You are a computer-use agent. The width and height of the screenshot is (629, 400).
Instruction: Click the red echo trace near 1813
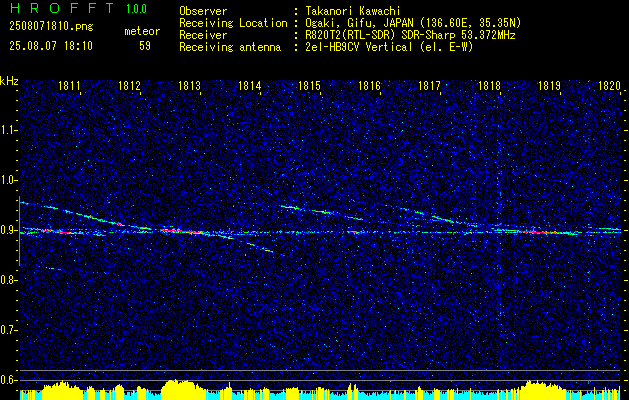[183, 231]
